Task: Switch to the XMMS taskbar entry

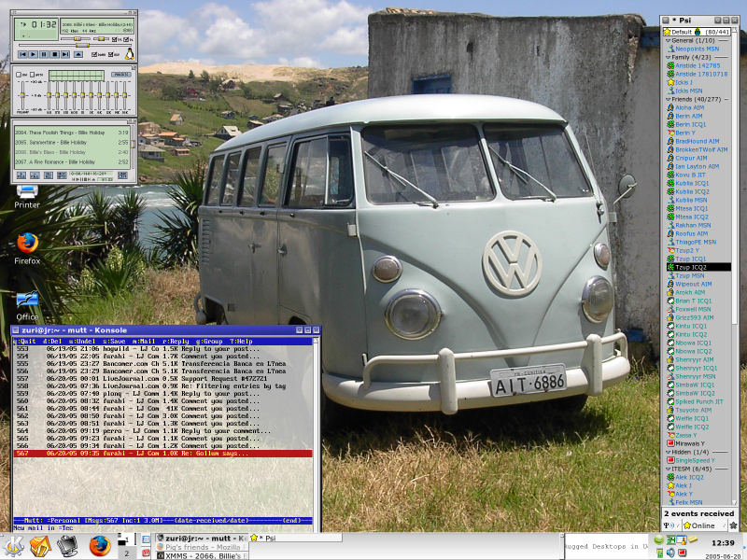Action: click(x=201, y=554)
